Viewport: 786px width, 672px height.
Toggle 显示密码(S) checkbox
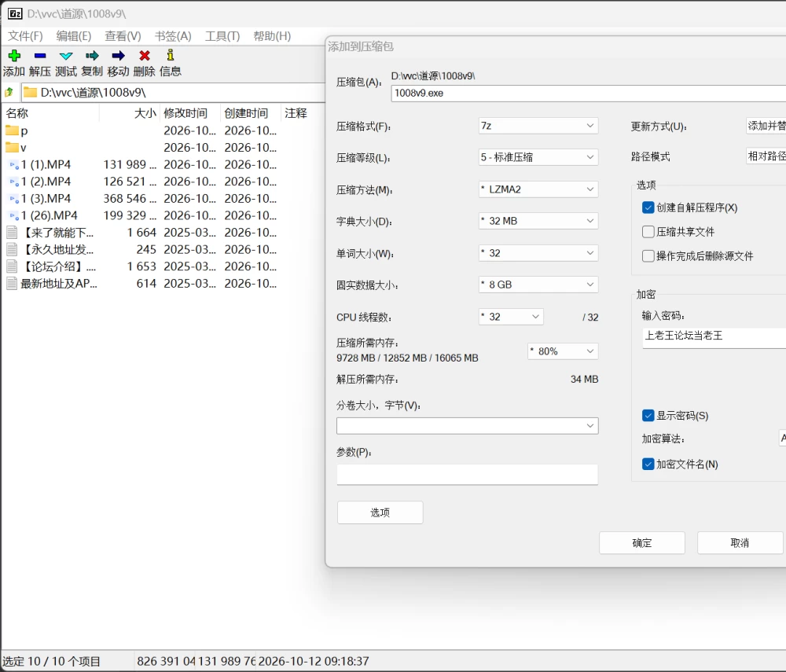click(x=648, y=416)
